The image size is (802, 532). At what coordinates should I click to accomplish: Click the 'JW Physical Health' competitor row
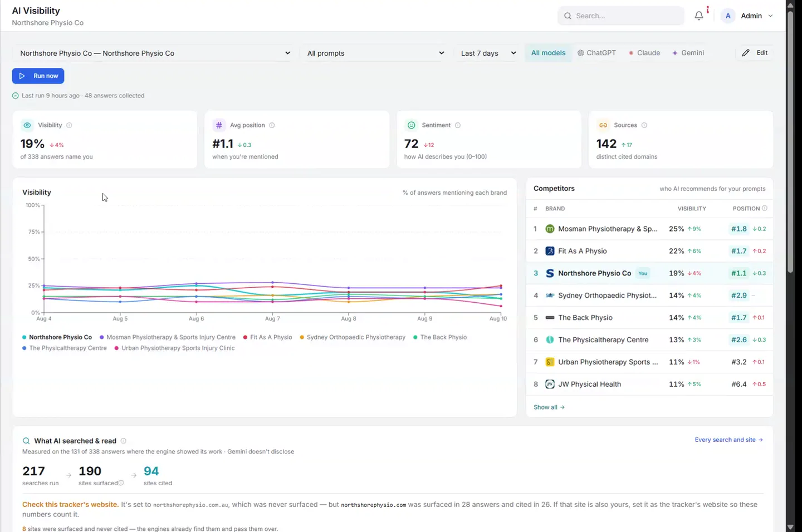(649, 385)
